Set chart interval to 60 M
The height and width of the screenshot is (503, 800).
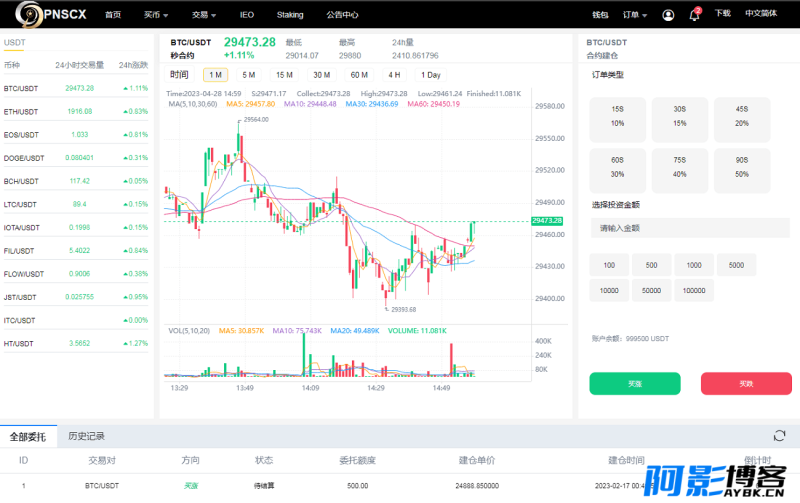coord(359,75)
